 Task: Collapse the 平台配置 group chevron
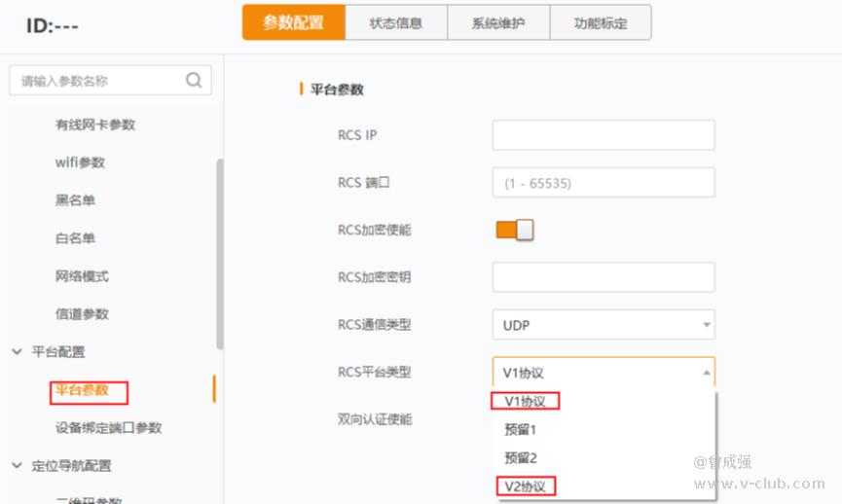point(17,351)
